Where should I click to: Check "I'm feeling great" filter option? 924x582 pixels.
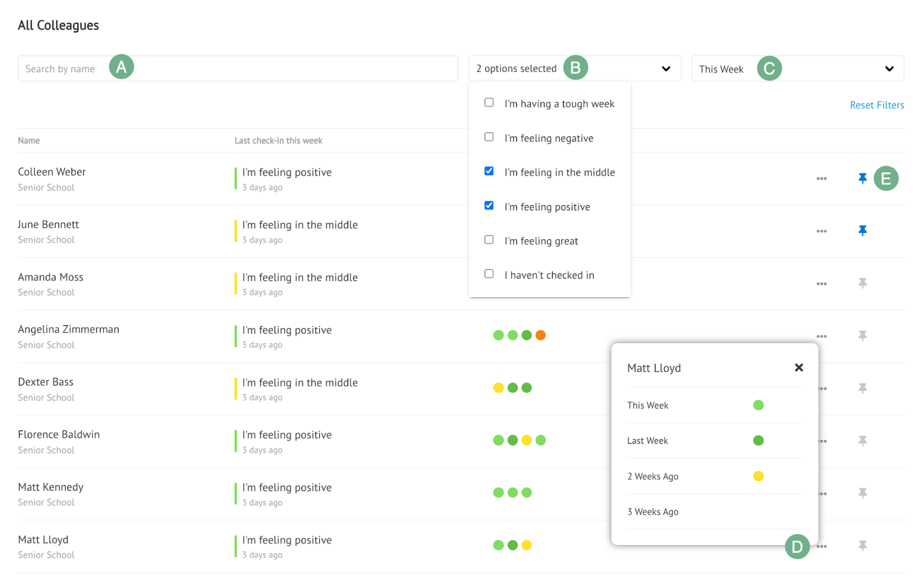[x=489, y=240]
